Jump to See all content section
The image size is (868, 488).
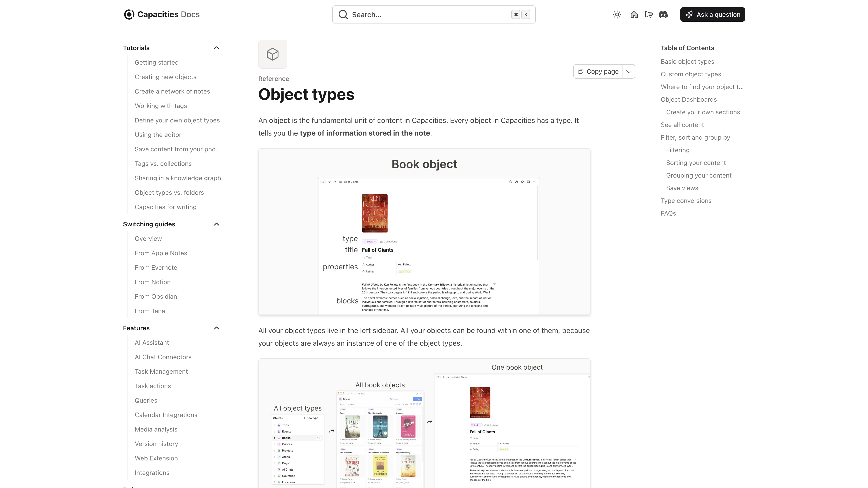(x=682, y=125)
